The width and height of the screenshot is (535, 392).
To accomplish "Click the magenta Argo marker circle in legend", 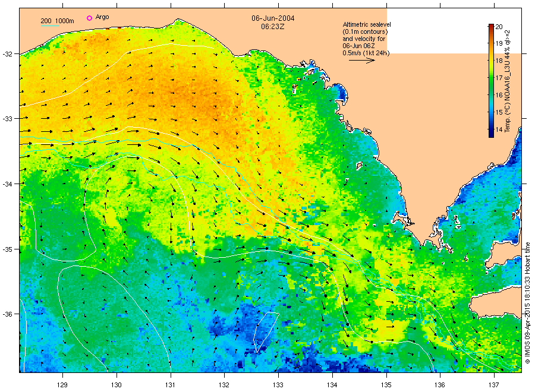I will click(89, 18).
